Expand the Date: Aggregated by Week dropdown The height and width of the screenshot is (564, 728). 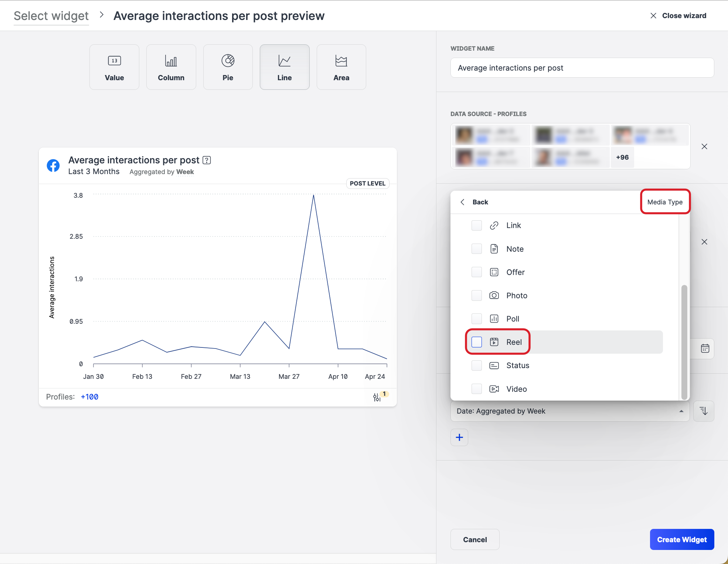[x=569, y=411]
